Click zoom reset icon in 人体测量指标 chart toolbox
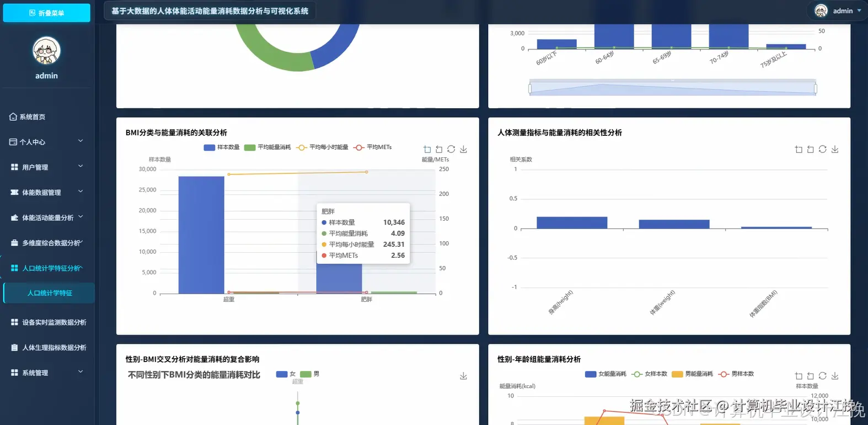The image size is (868, 425). point(811,150)
